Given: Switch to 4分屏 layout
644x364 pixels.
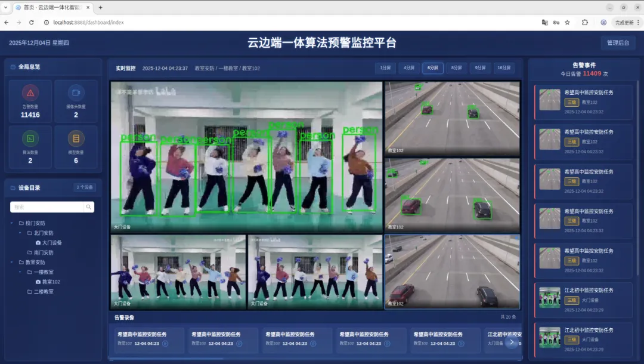Looking at the screenshot, I should pyautogui.click(x=409, y=68).
